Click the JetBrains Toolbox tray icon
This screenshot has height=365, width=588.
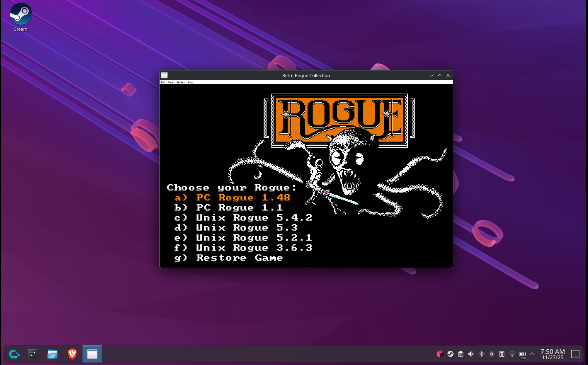pos(440,354)
